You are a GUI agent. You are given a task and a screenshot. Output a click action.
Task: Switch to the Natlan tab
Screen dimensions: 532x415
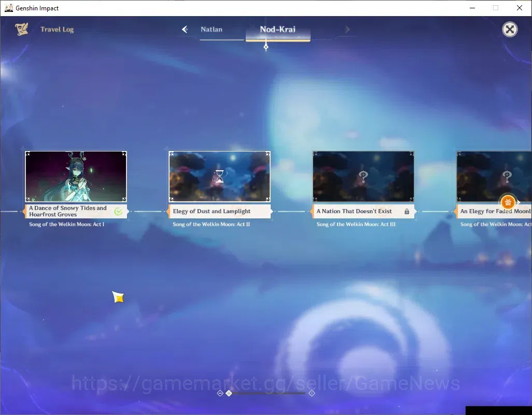[212, 30]
